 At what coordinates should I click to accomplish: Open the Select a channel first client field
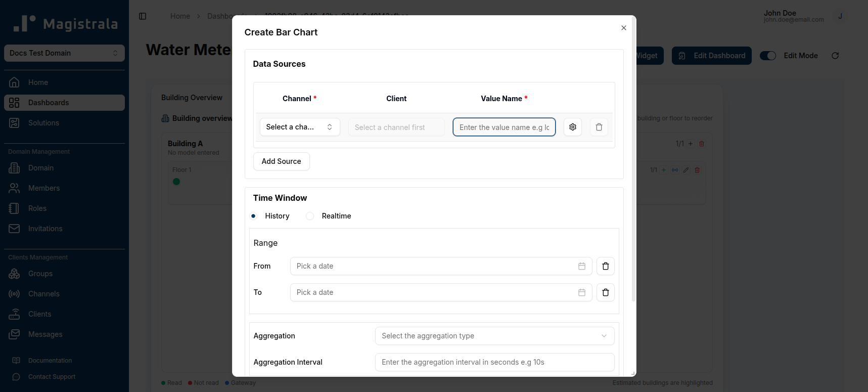pos(396,127)
